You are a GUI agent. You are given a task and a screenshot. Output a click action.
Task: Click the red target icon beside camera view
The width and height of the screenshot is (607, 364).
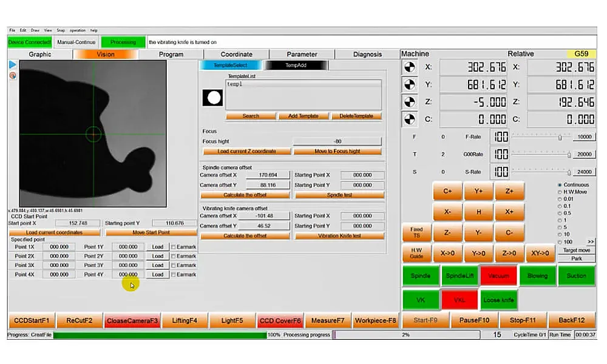[x=13, y=75]
